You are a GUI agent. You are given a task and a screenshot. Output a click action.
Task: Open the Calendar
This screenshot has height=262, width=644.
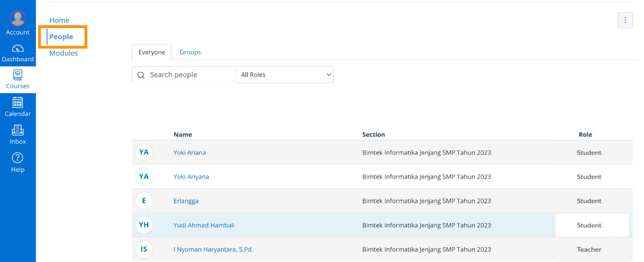[18, 107]
